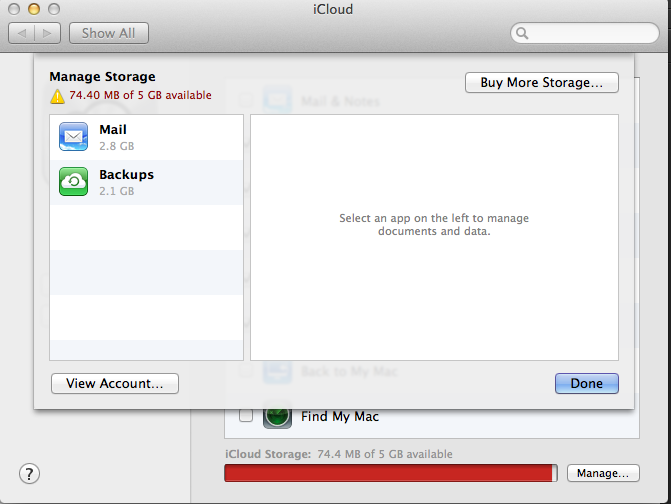Click the 2.1 GB Backups size text
This screenshot has height=504, width=671.
(x=117, y=191)
